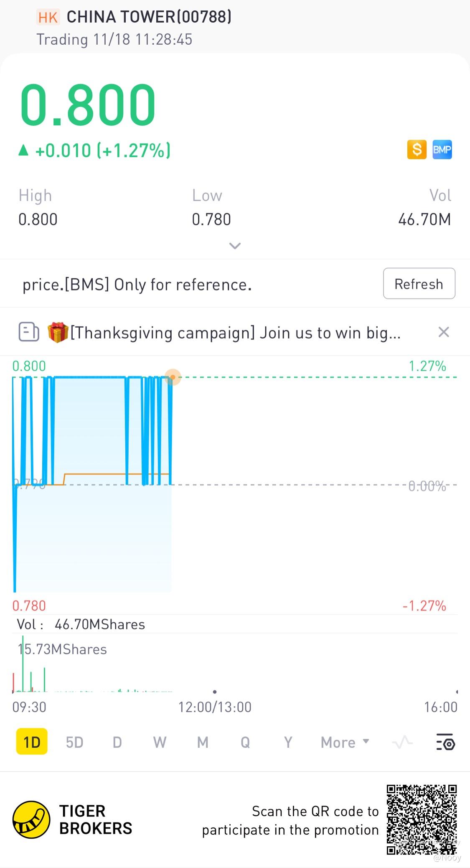Tap the gift box campaign icon
The width and height of the screenshot is (470, 868).
(x=58, y=333)
